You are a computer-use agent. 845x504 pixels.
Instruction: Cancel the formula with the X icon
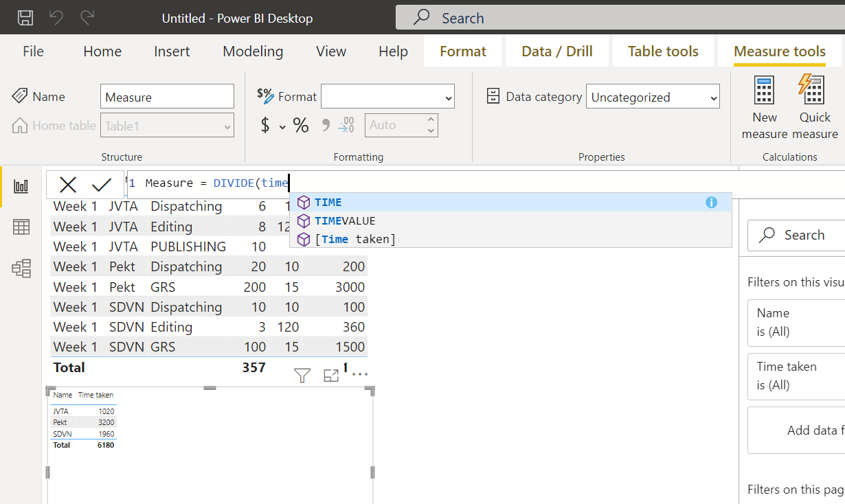tap(68, 184)
